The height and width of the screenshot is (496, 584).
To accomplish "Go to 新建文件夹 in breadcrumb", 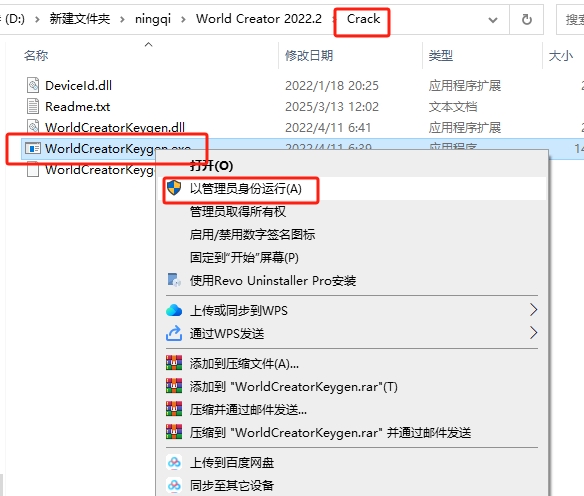I will [x=80, y=19].
